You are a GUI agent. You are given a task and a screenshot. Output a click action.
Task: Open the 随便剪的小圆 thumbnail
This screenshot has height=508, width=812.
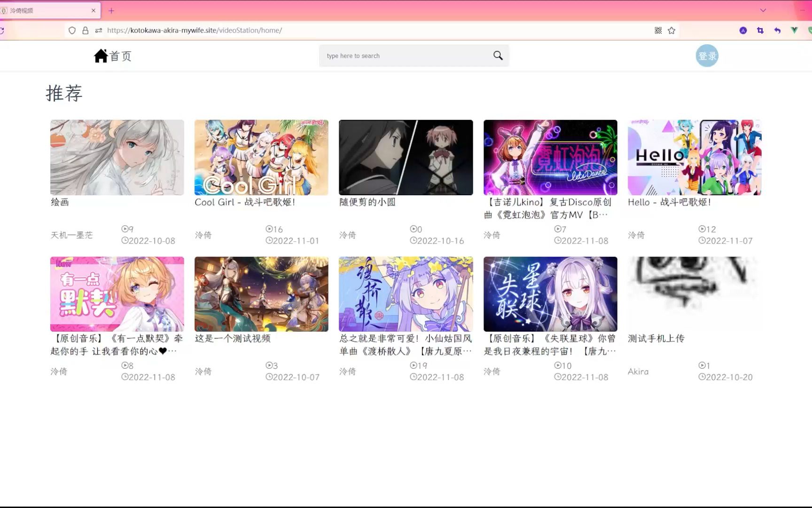point(406,158)
